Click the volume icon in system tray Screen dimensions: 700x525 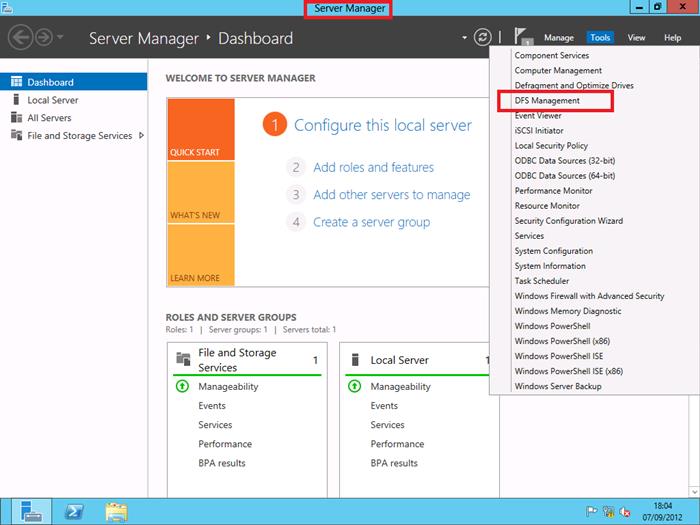[x=625, y=512]
